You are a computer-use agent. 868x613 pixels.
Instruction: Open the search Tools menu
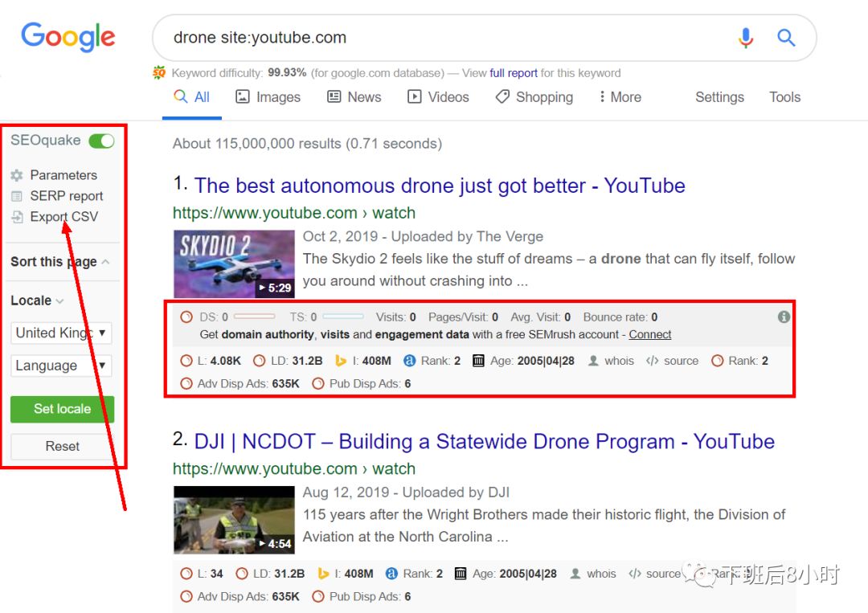[785, 97]
